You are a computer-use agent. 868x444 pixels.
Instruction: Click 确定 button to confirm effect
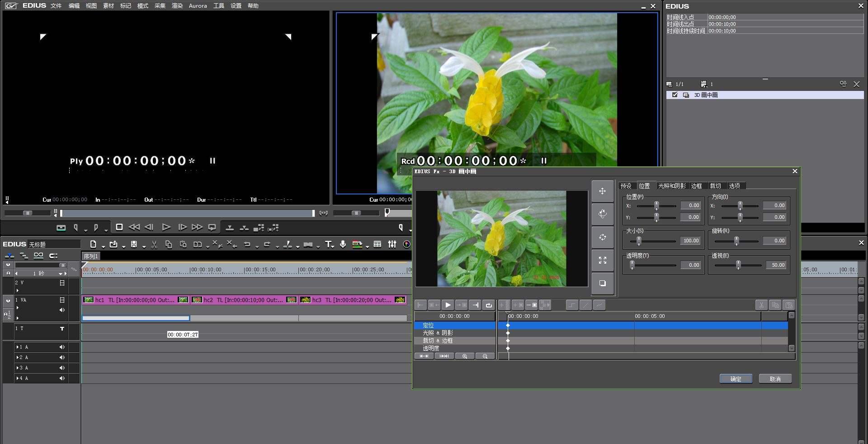pos(736,379)
